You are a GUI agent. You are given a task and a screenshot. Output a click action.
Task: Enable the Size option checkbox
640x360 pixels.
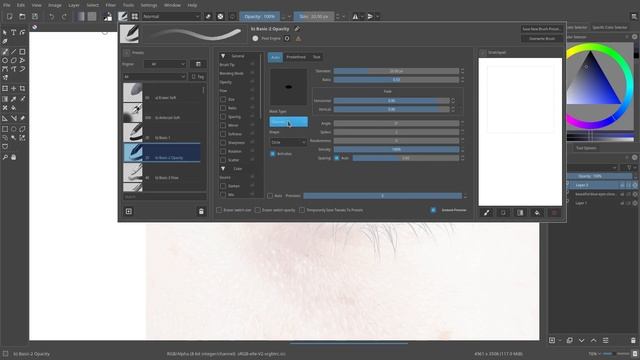point(223,99)
